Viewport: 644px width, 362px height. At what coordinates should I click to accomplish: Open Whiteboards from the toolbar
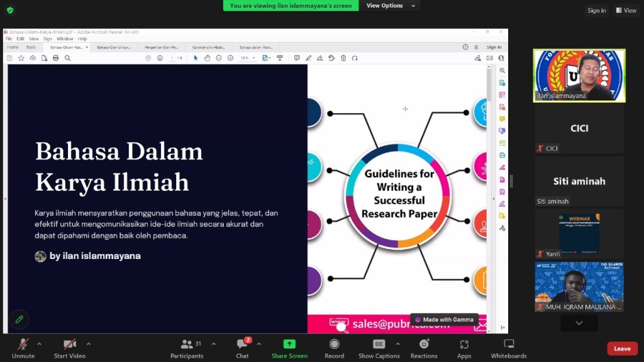pos(509,348)
